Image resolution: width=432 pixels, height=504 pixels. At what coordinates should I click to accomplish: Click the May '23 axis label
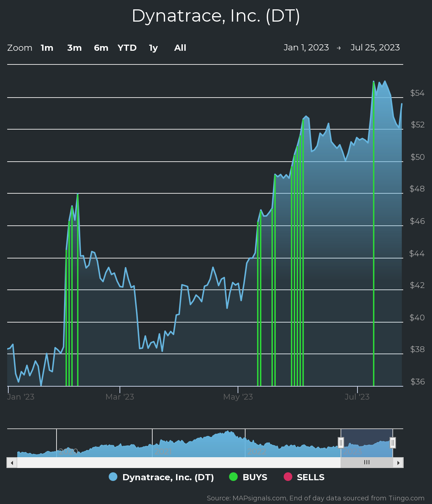coord(238,397)
